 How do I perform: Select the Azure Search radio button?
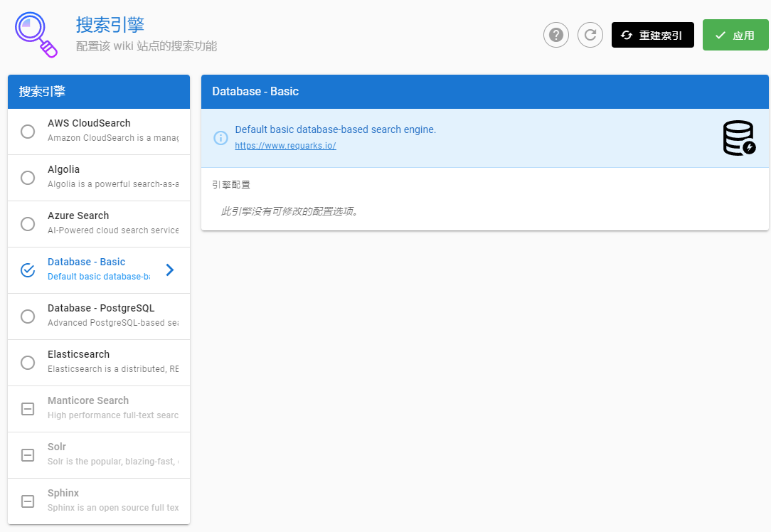[28, 224]
